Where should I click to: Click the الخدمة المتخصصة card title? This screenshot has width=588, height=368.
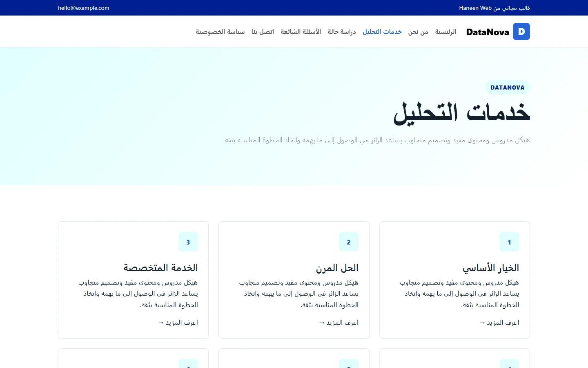[x=161, y=268]
